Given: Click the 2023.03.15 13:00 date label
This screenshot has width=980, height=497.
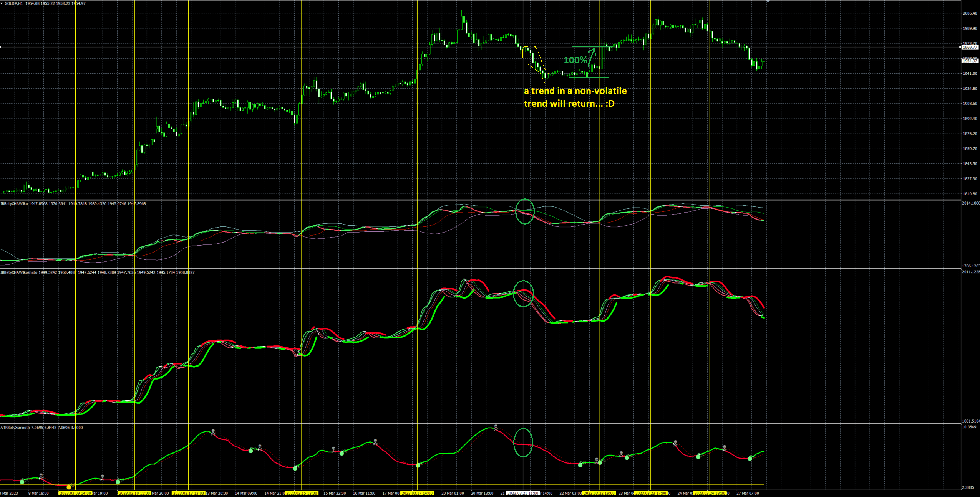Looking at the screenshot, I should (302, 493).
